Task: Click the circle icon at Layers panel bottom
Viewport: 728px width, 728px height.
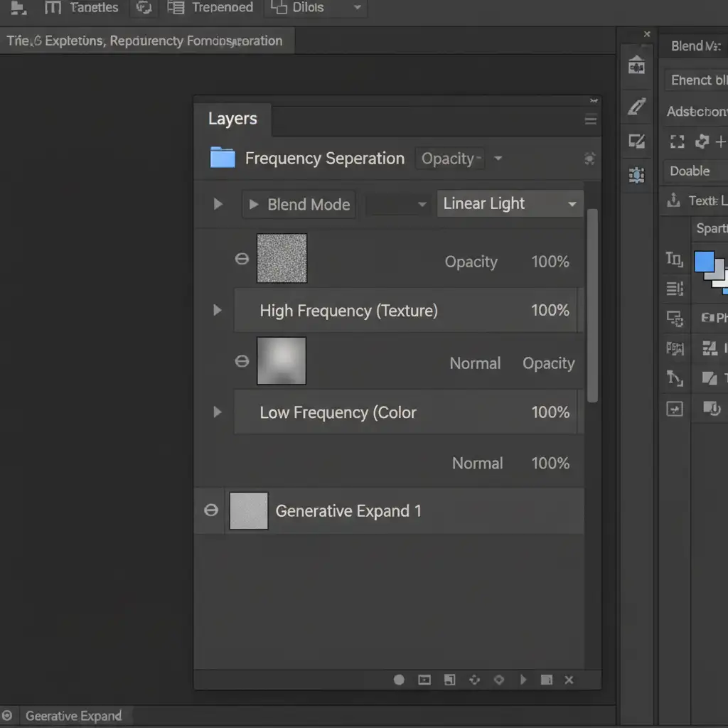Action: tap(399, 680)
